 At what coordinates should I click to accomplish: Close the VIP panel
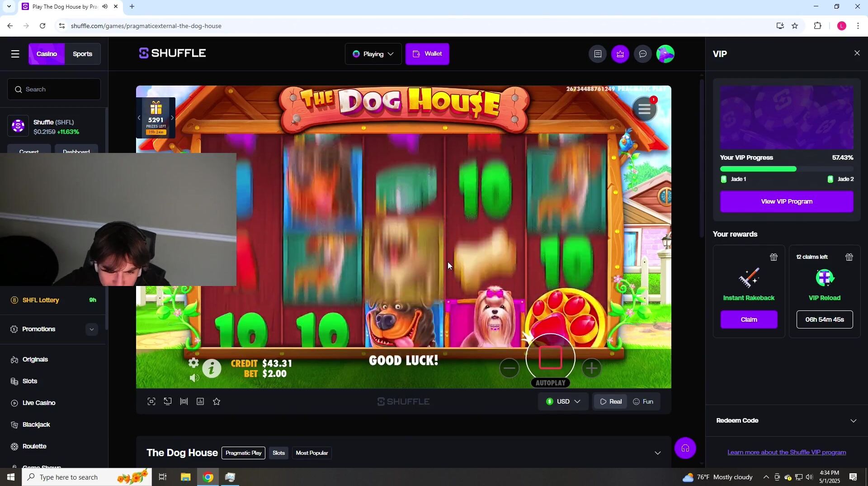click(x=857, y=53)
